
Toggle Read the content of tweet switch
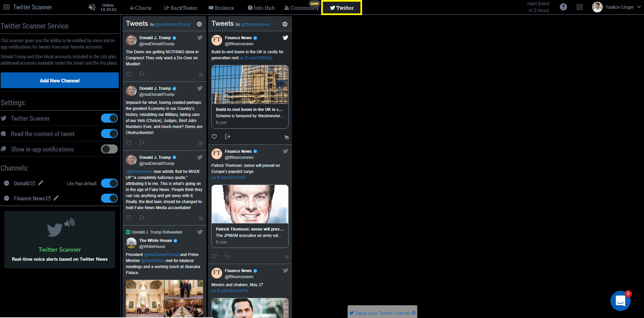tap(109, 134)
